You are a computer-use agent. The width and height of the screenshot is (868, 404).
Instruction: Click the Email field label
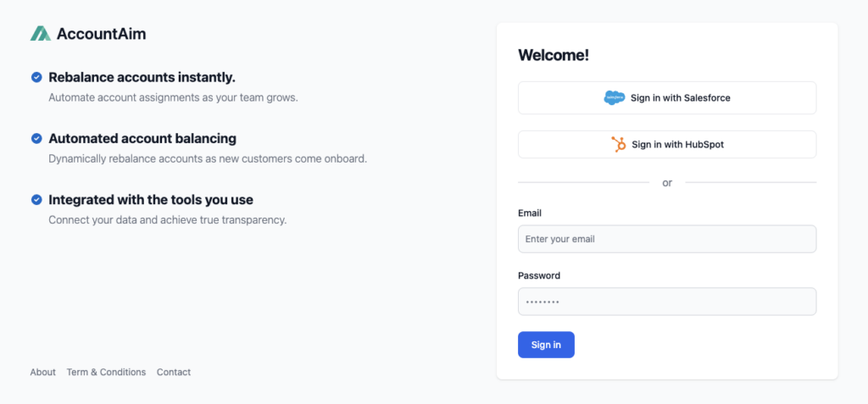530,213
